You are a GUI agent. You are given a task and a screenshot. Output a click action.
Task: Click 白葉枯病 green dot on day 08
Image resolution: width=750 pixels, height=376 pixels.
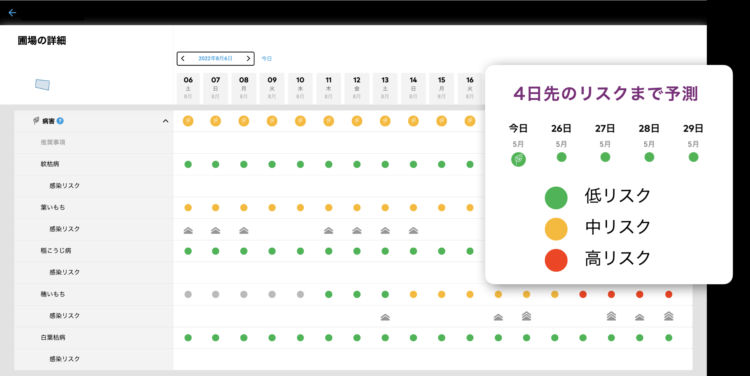coord(244,338)
